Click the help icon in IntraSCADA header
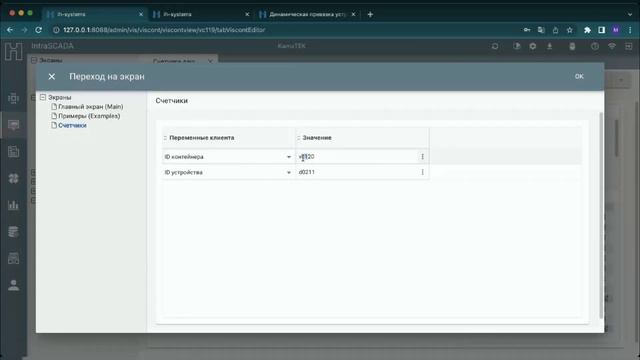640x360 pixels. point(595,46)
